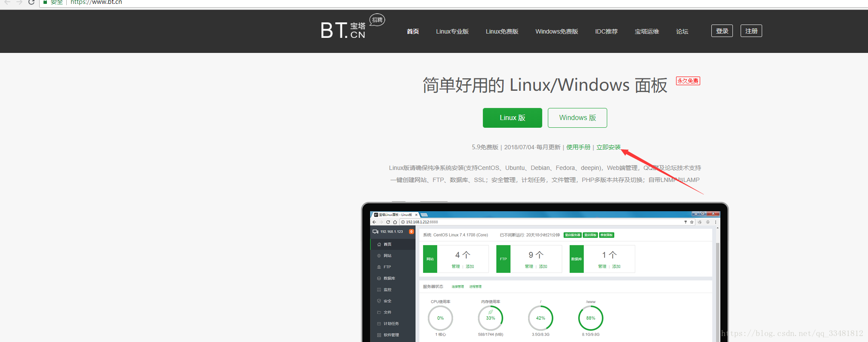Open 论坛 in the navigation
The width and height of the screenshot is (868, 342).
coord(682,31)
